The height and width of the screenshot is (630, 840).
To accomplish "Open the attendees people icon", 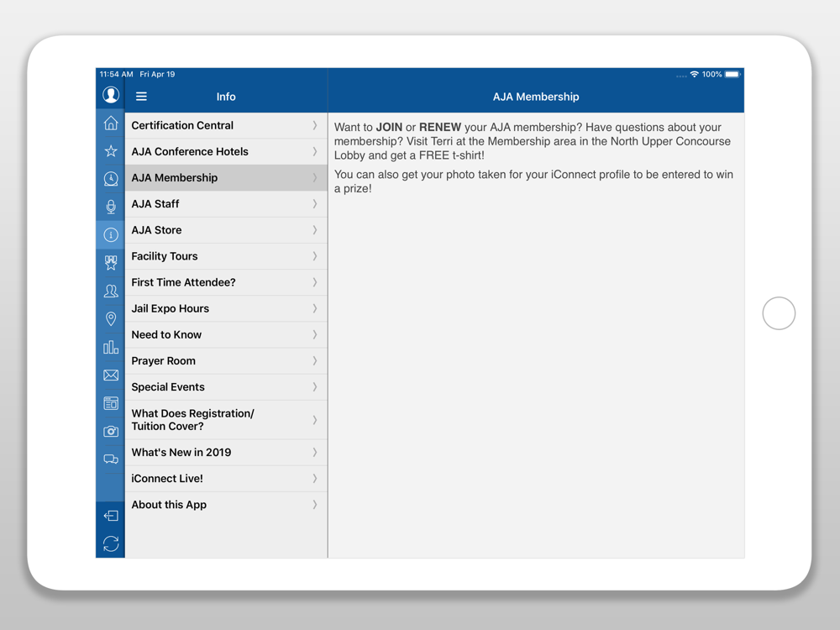I will pyautogui.click(x=111, y=291).
